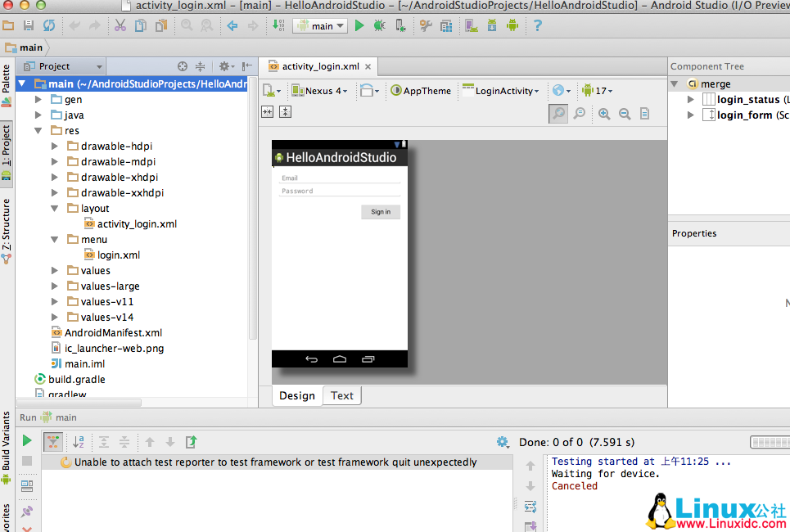Open the Project view selector dropdown

[x=62, y=66]
